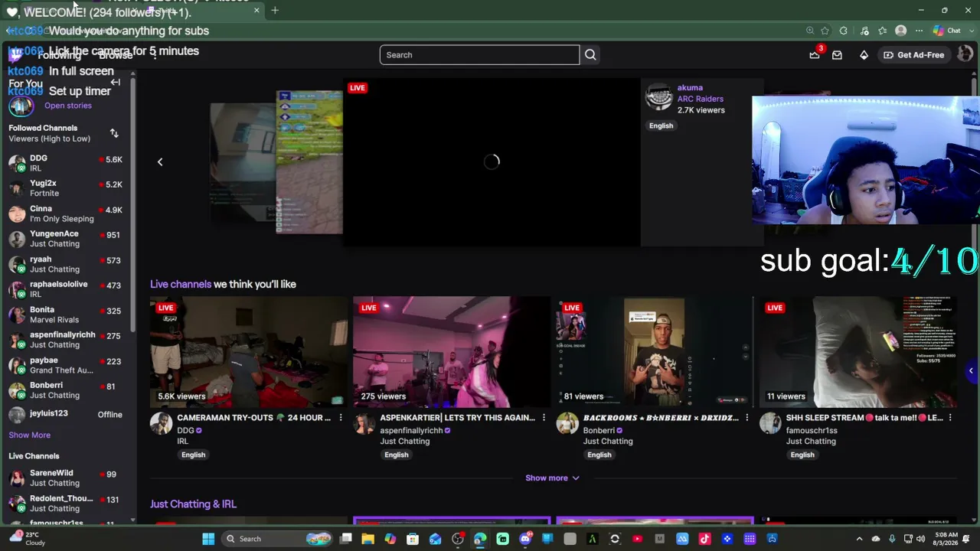Image resolution: width=980 pixels, height=551 pixels.
Task: Open the Twitch inbox whispers icon
Action: [837, 55]
